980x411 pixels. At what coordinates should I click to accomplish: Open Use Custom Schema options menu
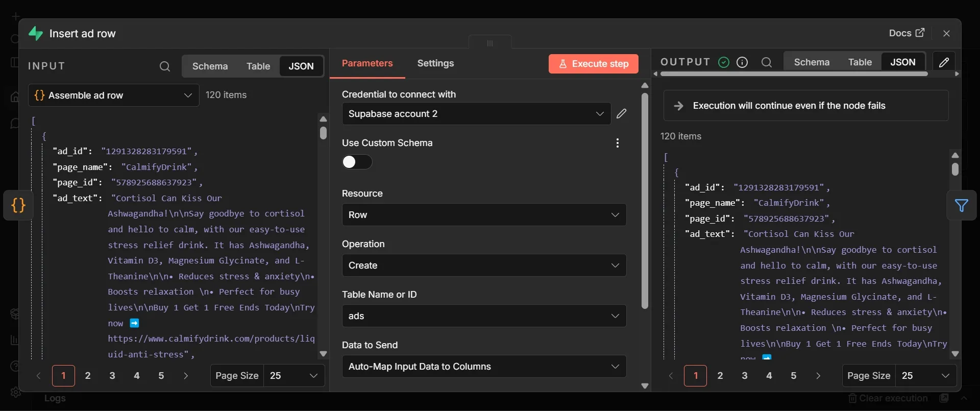(618, 143)
